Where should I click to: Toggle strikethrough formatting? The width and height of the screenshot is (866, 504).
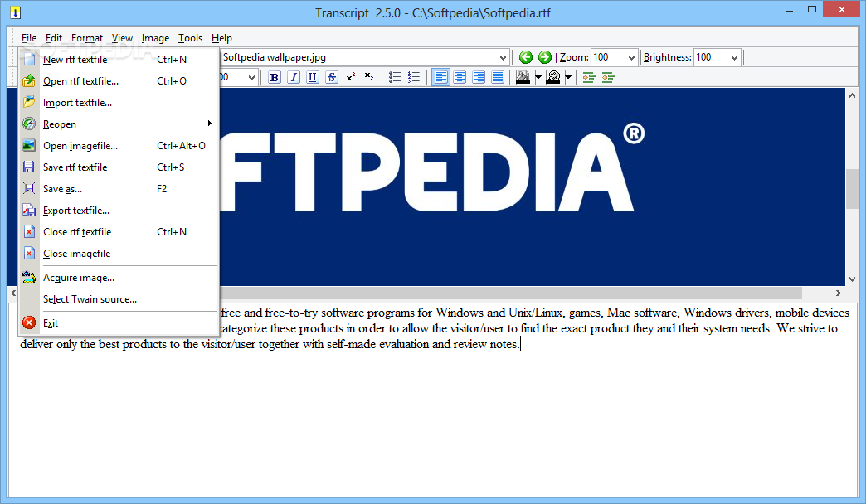(331, 77)
